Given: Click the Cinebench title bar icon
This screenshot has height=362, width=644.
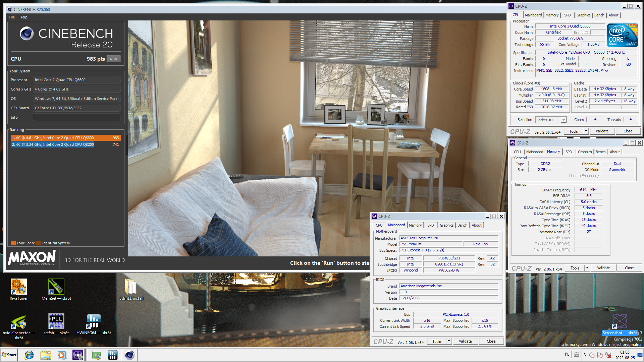Looking at the screenshot, I should (10, 9).
